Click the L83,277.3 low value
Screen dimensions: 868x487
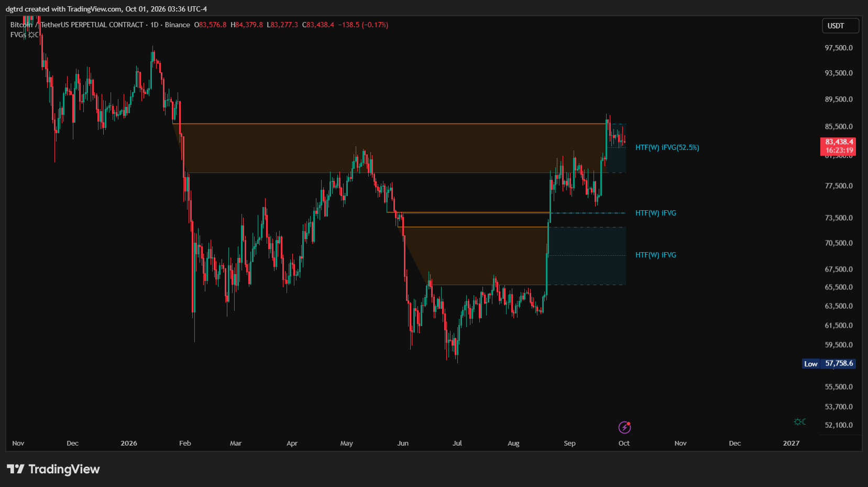(282, 25)
